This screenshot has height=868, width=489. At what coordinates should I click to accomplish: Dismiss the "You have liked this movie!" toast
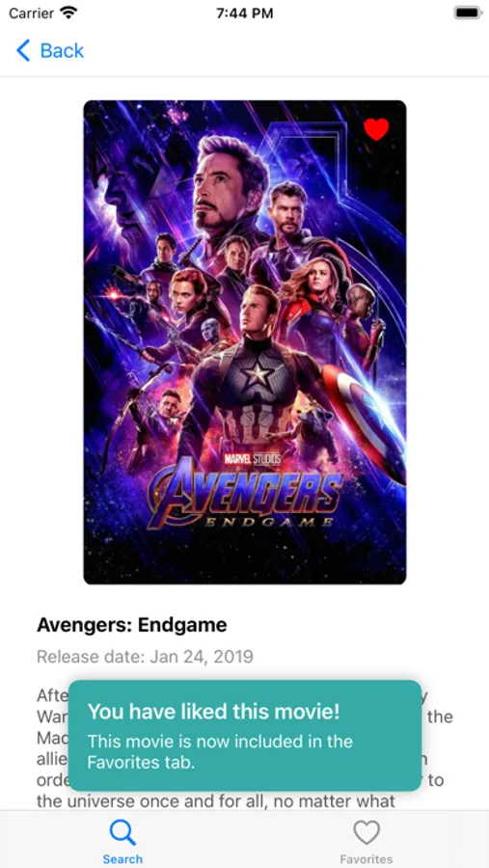tap(245, 735)
